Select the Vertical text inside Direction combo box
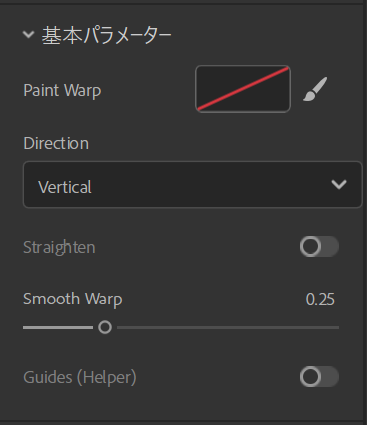Viewport: 367px width, 425px height. click(65, 187)
